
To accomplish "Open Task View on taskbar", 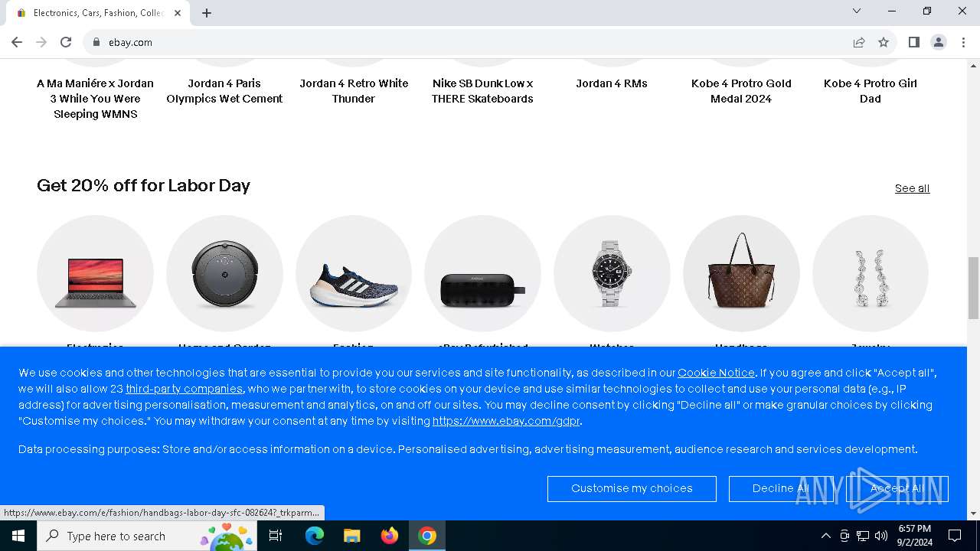I will coord(276,536).
